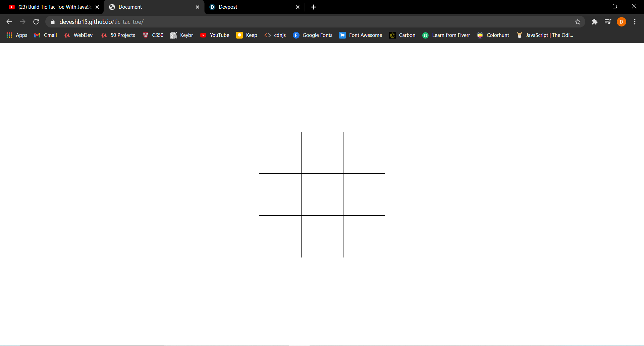Open the media control playlist icon
The width and height of the screenshot is (644, 346).
pos(608,22)
